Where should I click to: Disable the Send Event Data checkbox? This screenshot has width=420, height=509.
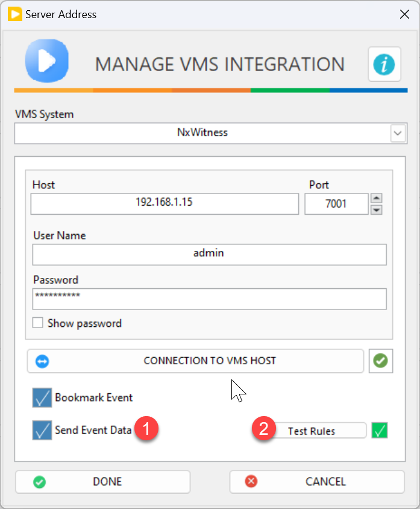click(42, 431)
